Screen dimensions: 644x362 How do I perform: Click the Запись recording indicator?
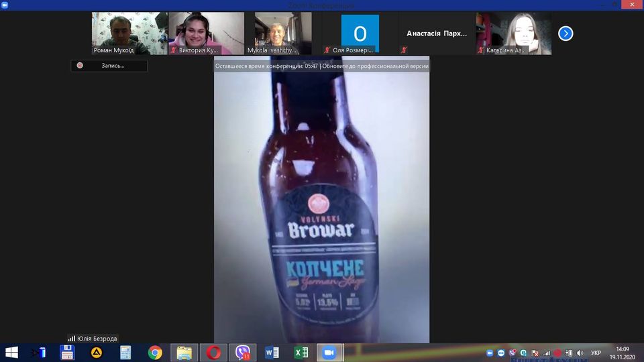[x=109, y=66]
